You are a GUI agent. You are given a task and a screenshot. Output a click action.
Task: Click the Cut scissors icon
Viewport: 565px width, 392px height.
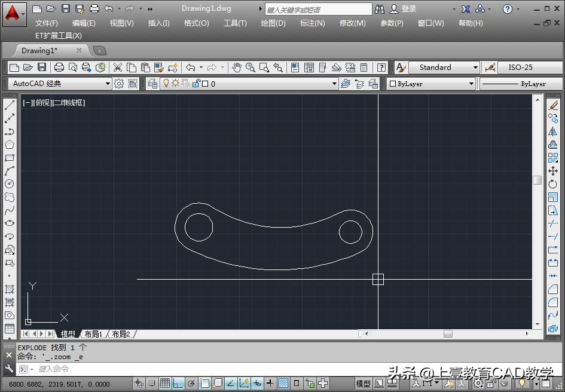(x=118, y=68)
